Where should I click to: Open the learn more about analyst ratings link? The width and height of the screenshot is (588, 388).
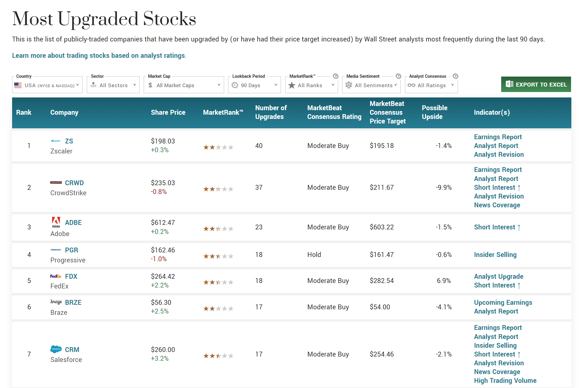point(98,56)
